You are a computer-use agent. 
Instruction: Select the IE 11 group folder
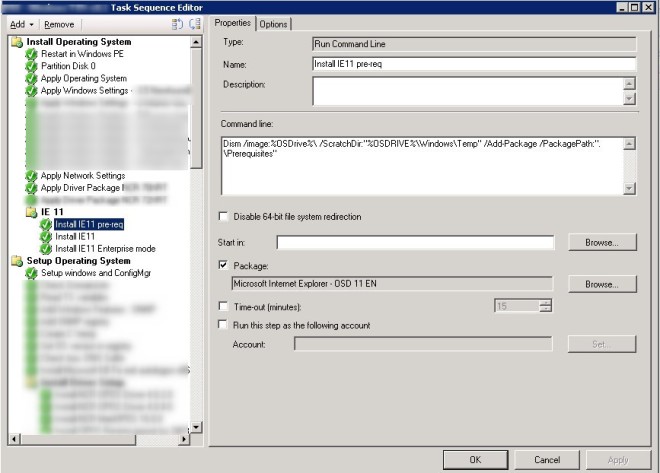click(x=52, y=213)
